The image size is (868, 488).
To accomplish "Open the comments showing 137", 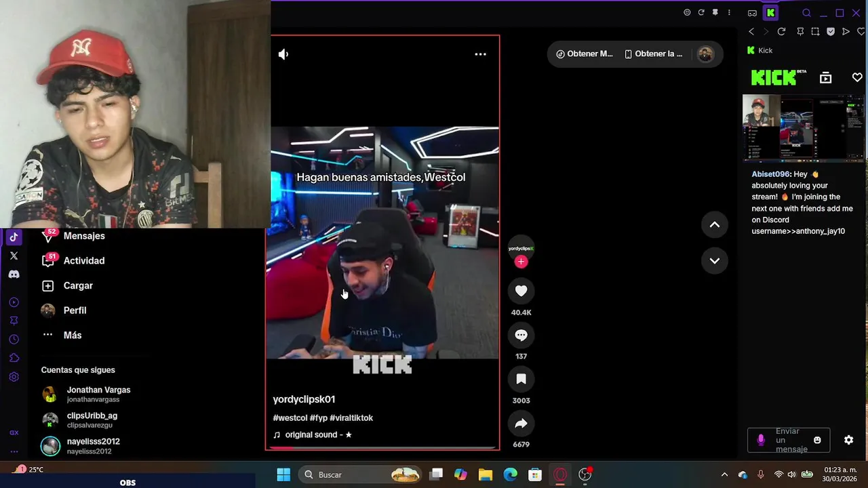I will point(521,335).
